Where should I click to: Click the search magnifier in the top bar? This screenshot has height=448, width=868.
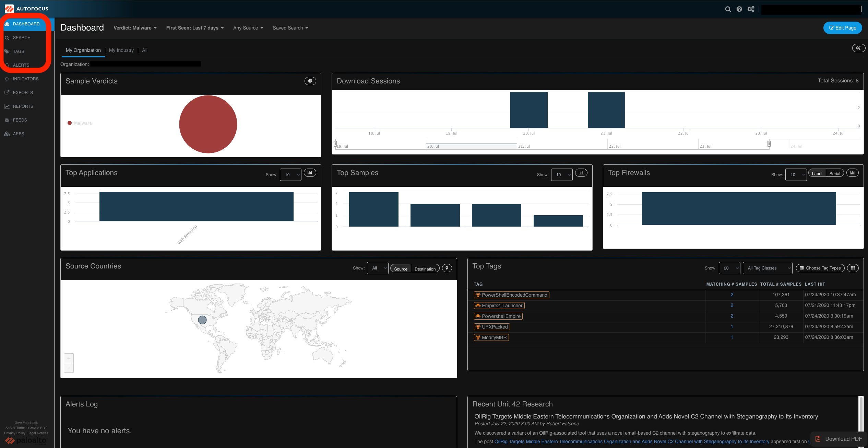pyautogui.click(x=728, y=9)
